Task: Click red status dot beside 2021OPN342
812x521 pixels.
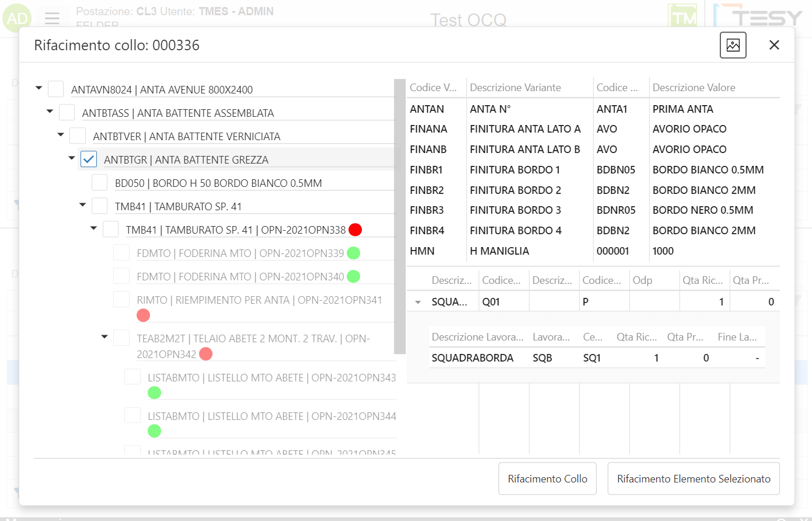Action: coord(205,354)
